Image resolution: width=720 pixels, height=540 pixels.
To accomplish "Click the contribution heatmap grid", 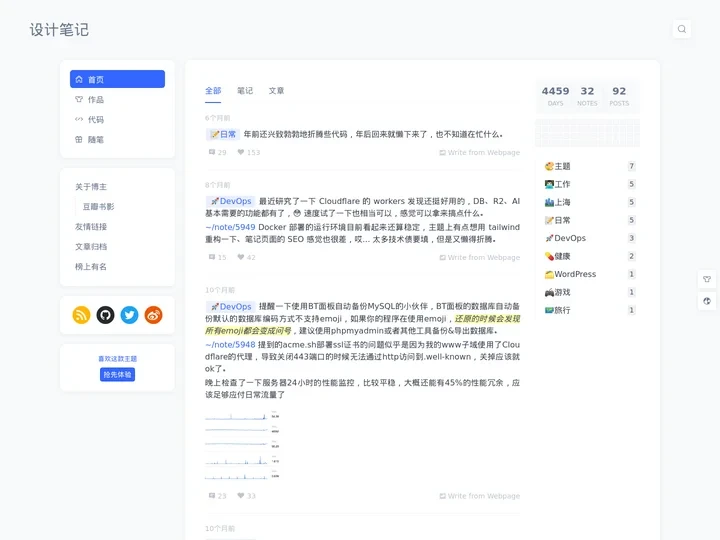I will (x=587, y=133).
